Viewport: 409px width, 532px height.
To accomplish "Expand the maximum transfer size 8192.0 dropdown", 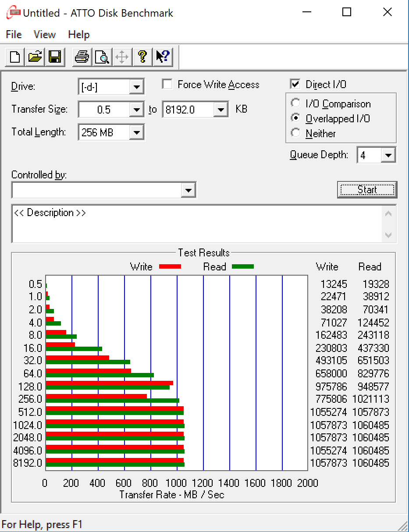I will (221, 110).
